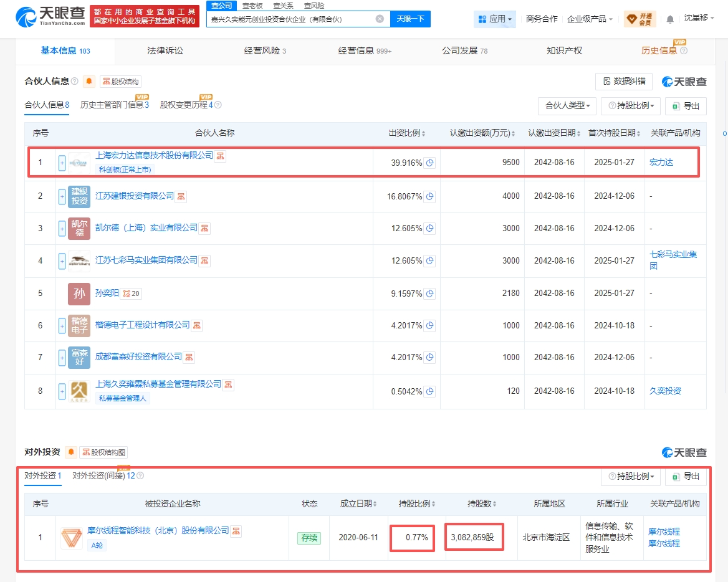Open the 久奕投资 related link
Screen dimensions: 728x582
tap(665, 391)
